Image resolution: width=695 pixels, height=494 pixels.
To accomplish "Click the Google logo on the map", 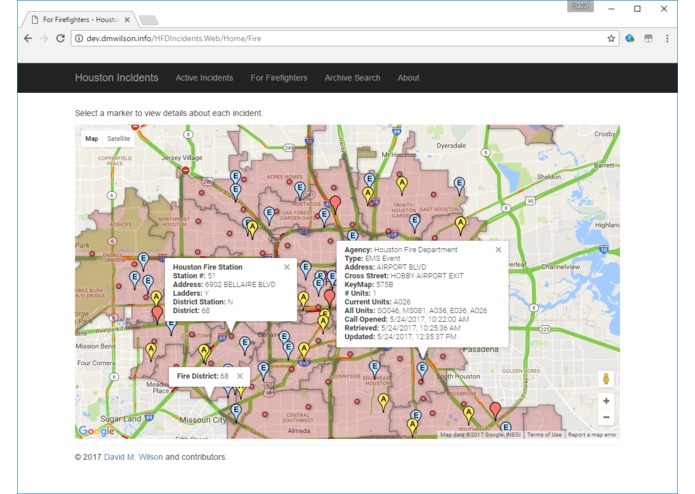I will click(96, 431).
